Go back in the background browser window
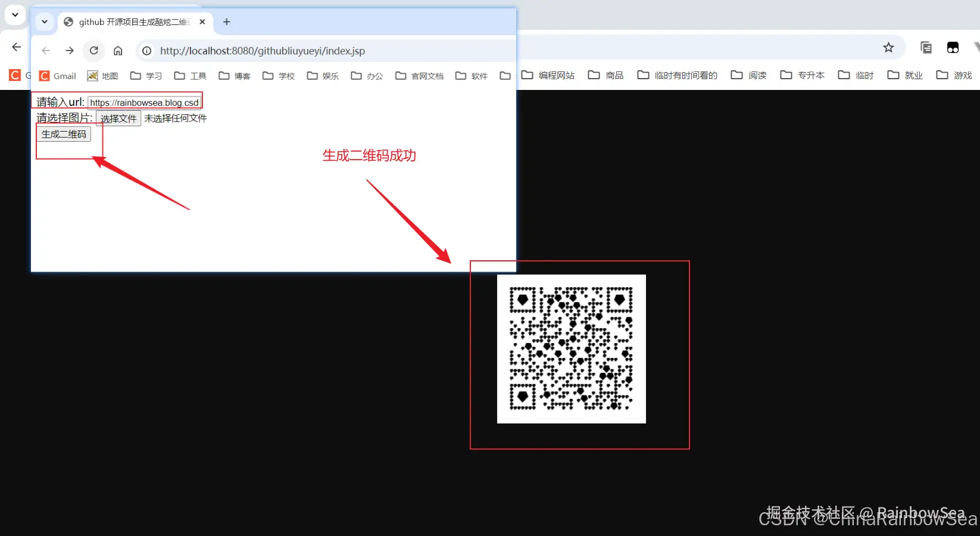This screenshot has width=980, height=536. (16, 47)
